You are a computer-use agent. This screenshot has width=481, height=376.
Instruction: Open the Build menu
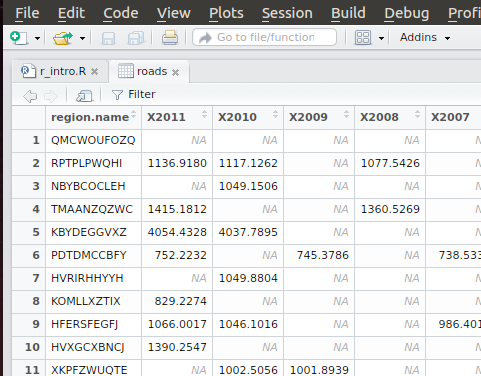(348, 13)
